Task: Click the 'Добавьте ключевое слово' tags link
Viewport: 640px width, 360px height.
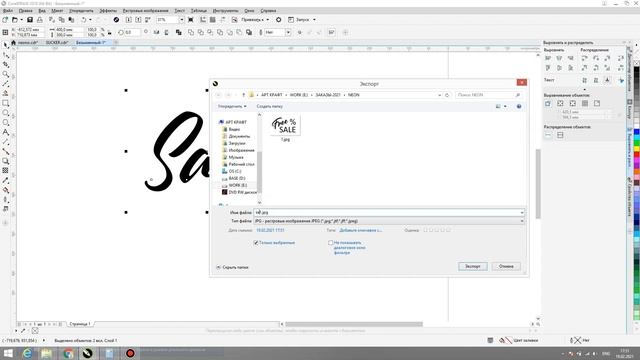Action: pos(361,230)
